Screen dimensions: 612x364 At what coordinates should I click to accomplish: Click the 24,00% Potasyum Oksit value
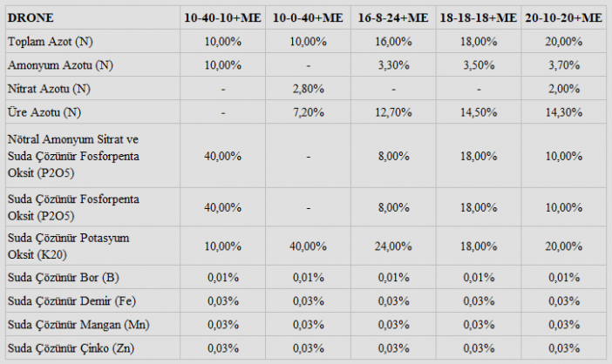coord(395,245)
